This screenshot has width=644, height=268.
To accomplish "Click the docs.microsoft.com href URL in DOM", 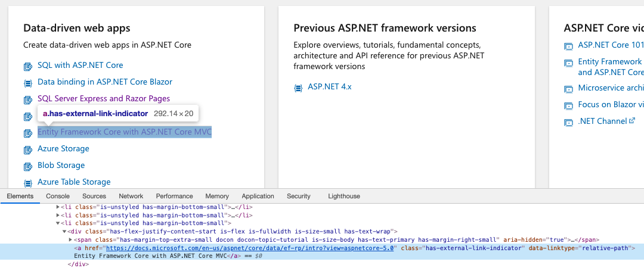I will tap(250, 248).
